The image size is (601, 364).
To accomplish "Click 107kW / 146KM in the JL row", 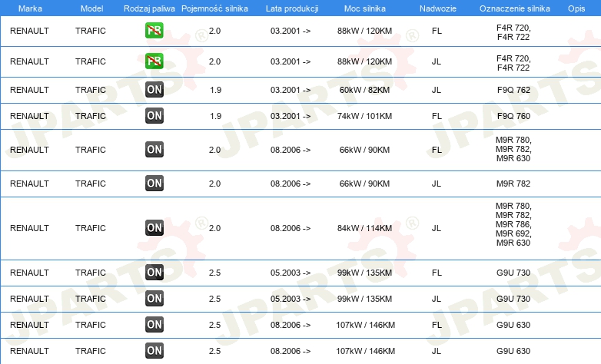I will (x=365, y=351).
